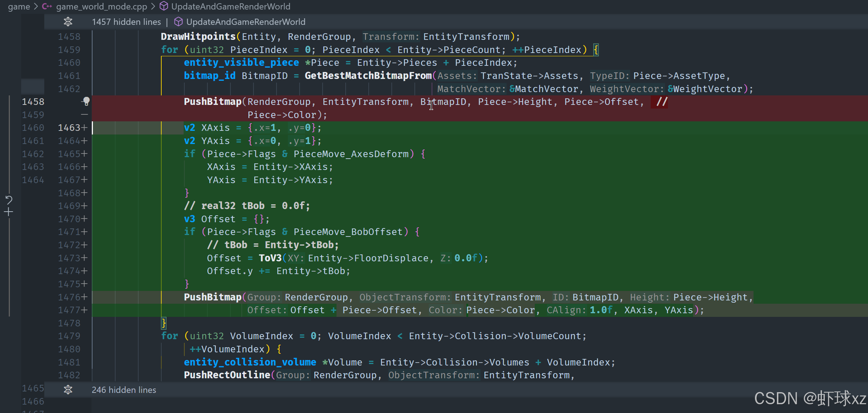Click the C++ file icon in breadcrumbs

[46, 7]
